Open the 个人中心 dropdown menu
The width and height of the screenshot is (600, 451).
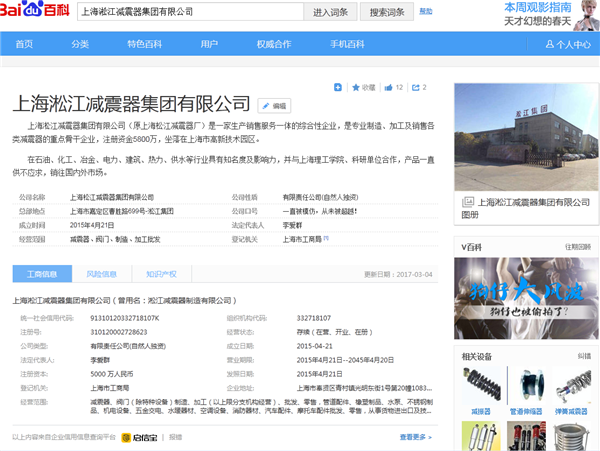pyautogui.click(x=573, y=45)
